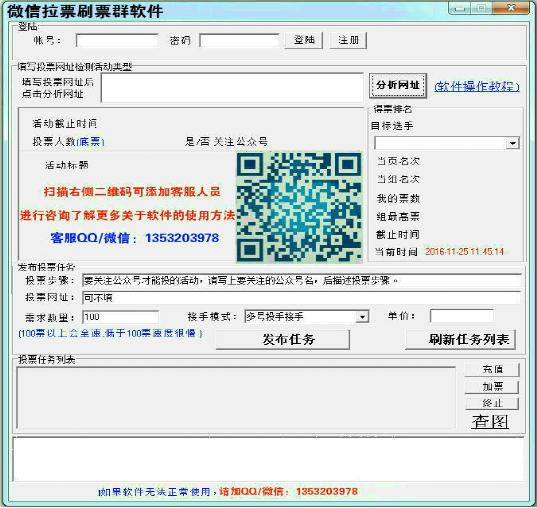This screenshot has width=537, height=508.
Task: Click the 登陆 login button
Action: (x=304, y=40)
